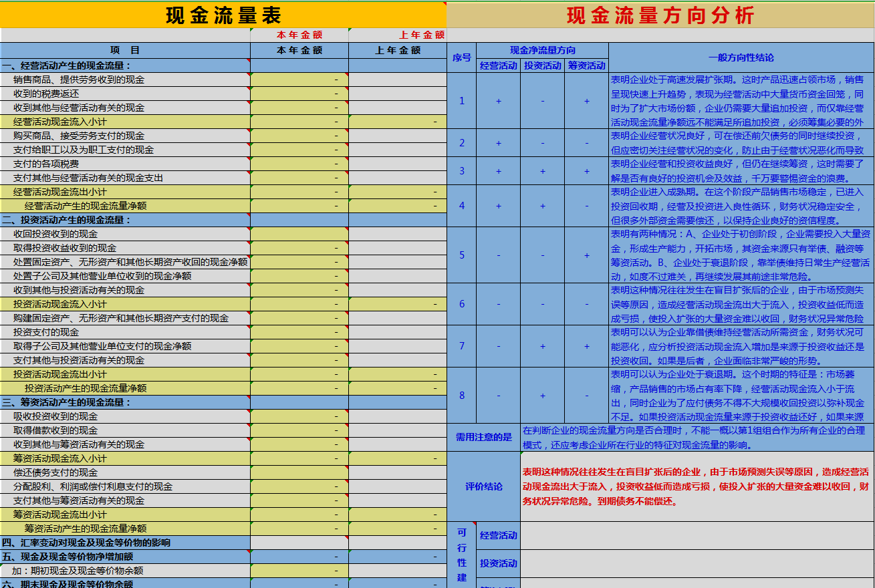Image resolution: width=875 pixels, height=588 pixels.
Task: Select "收到其他与经营活动有关的现金" label
Action: pos(79,108)
